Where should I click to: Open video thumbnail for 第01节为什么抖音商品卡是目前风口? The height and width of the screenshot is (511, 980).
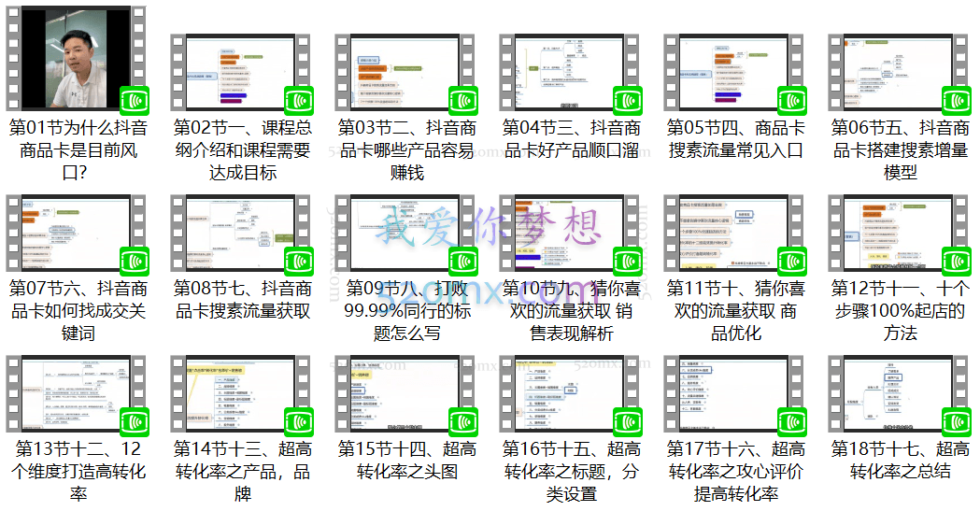point(77,58)
